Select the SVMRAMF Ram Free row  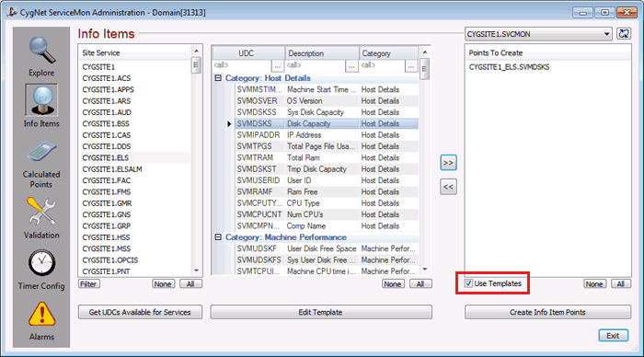327,192
